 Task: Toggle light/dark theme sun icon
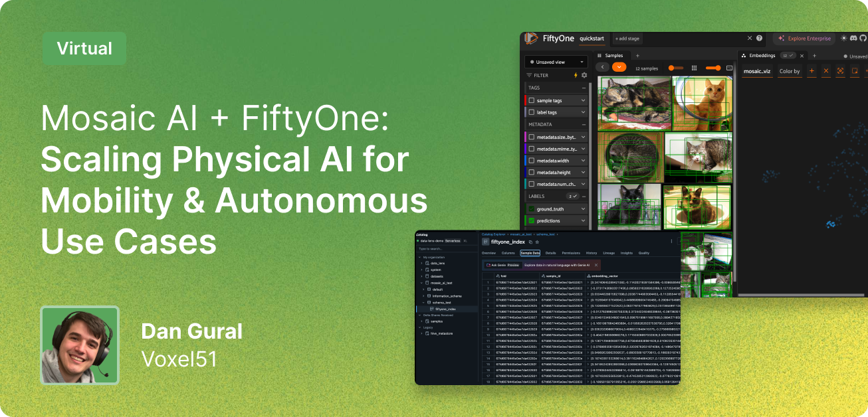(843, 38)
